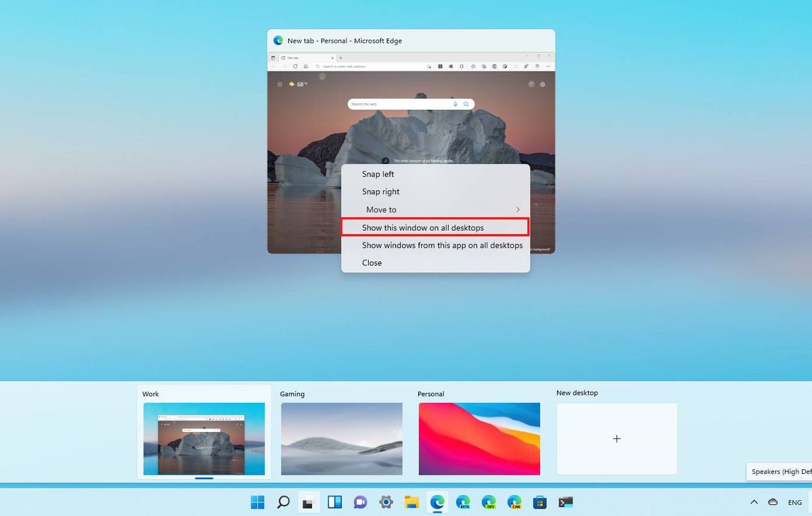Click the apps launcher grid on Edge's new tab

(279, 84)
